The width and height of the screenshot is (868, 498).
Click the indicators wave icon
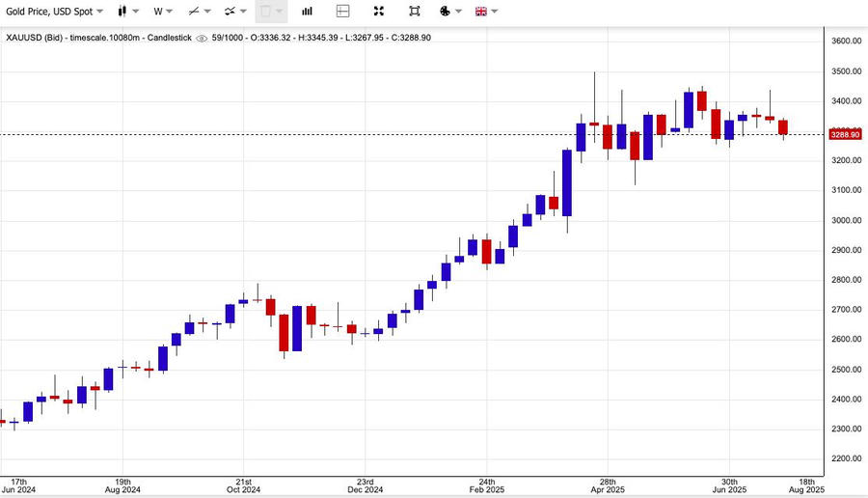coord(231,12)
